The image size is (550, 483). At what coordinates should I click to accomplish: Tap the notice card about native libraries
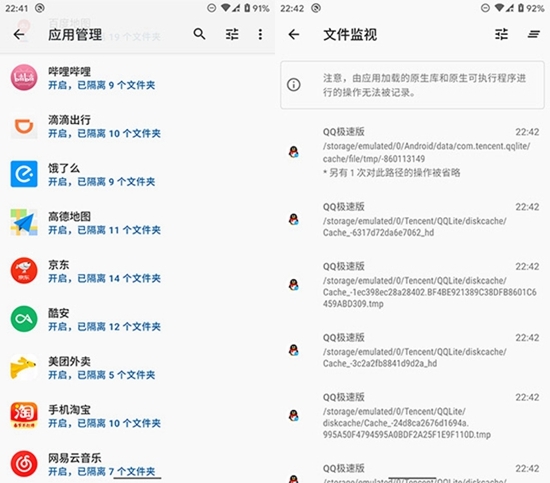[x=412, y=85]
